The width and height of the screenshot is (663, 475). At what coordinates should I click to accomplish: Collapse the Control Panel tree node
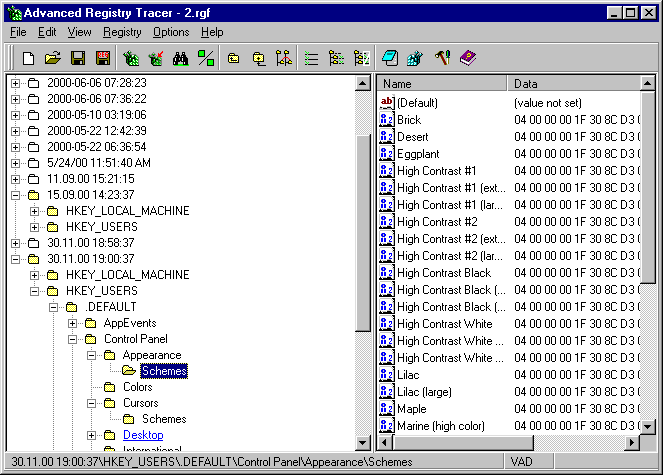72,339
